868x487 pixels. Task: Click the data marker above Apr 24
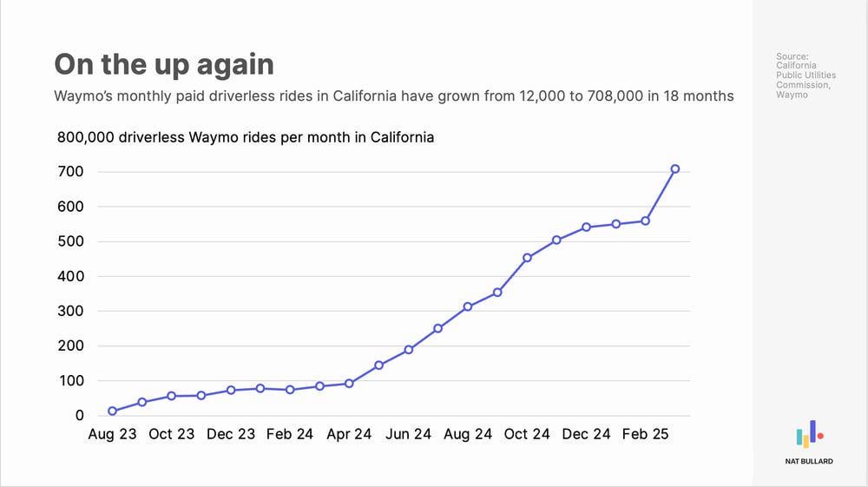point(349,384)
